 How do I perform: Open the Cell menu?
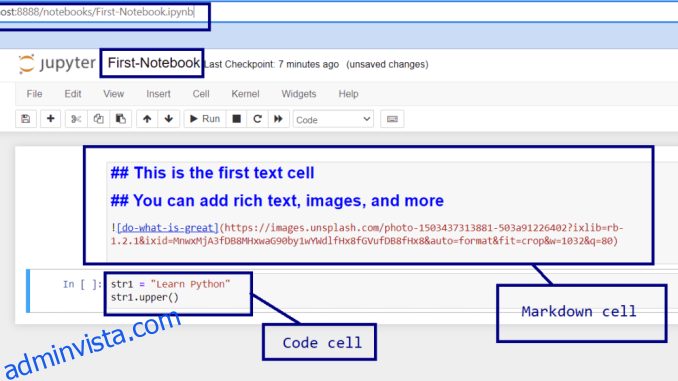(201, 94)
